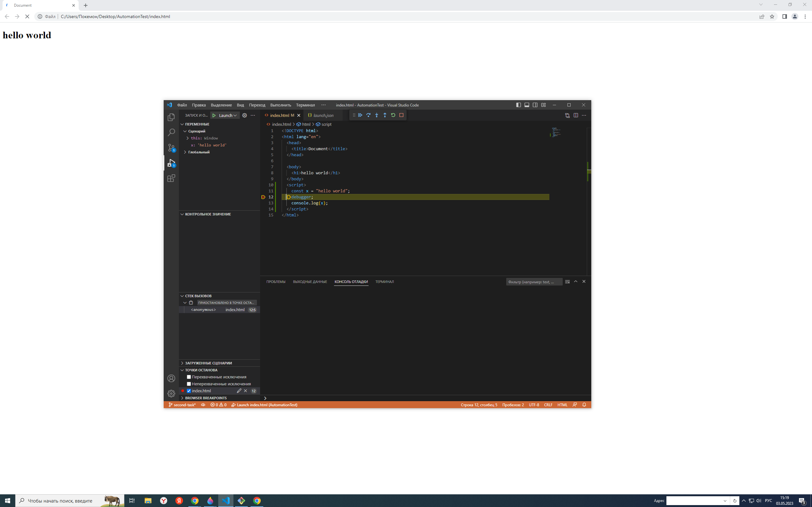Switch to the ТЕРМИНАЛ panel tab
The width and height of the screenshot is (812, 507).
[384, 282]
